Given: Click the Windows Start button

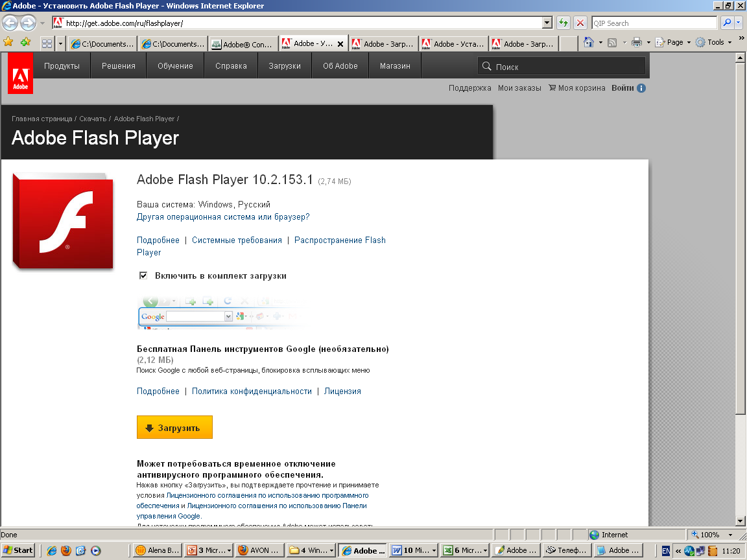Looking at the screenshot, I should [18, 550].
